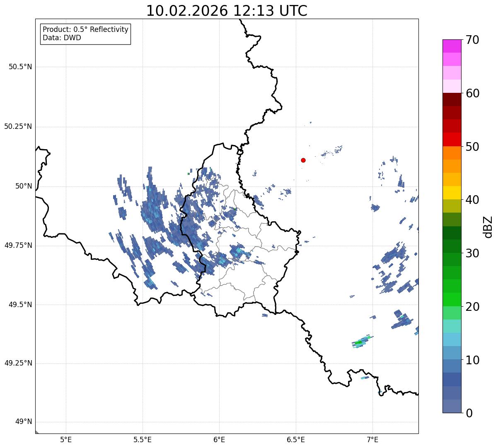Click the 49.5°N latitude label

coord(20,305)
